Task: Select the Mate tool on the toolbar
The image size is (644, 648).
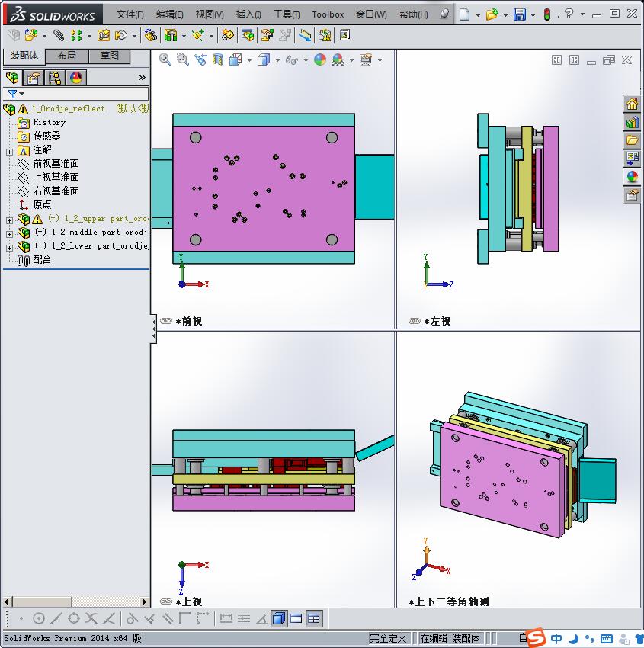Action: pyautogui.click(x=57, y=35)
